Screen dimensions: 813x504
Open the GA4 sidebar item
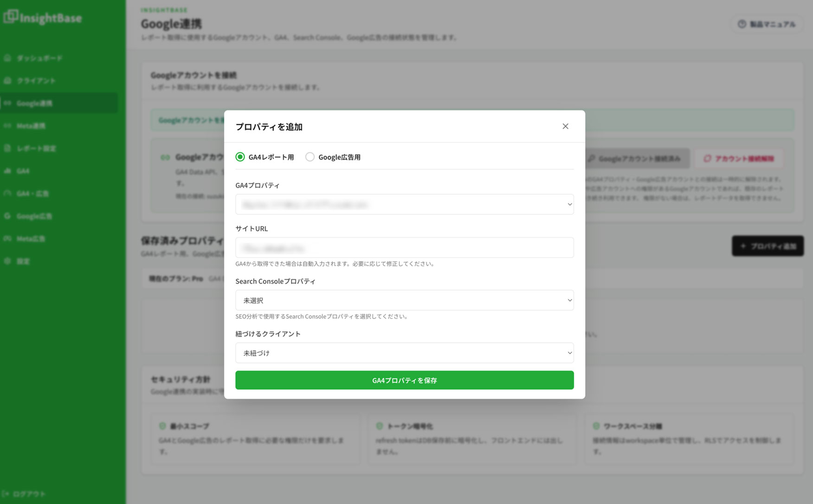pos(59,171)
